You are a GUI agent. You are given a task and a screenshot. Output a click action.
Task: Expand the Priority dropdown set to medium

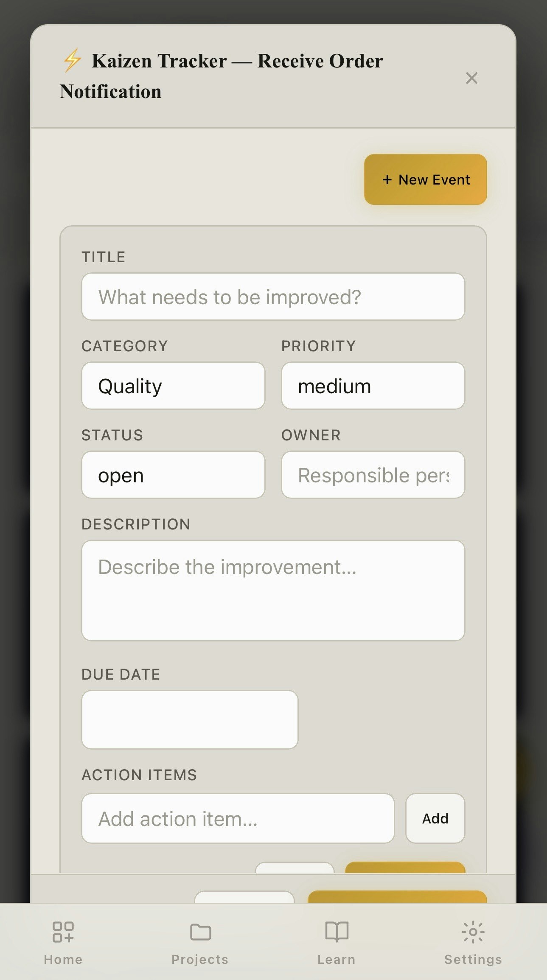click(373, 386)
